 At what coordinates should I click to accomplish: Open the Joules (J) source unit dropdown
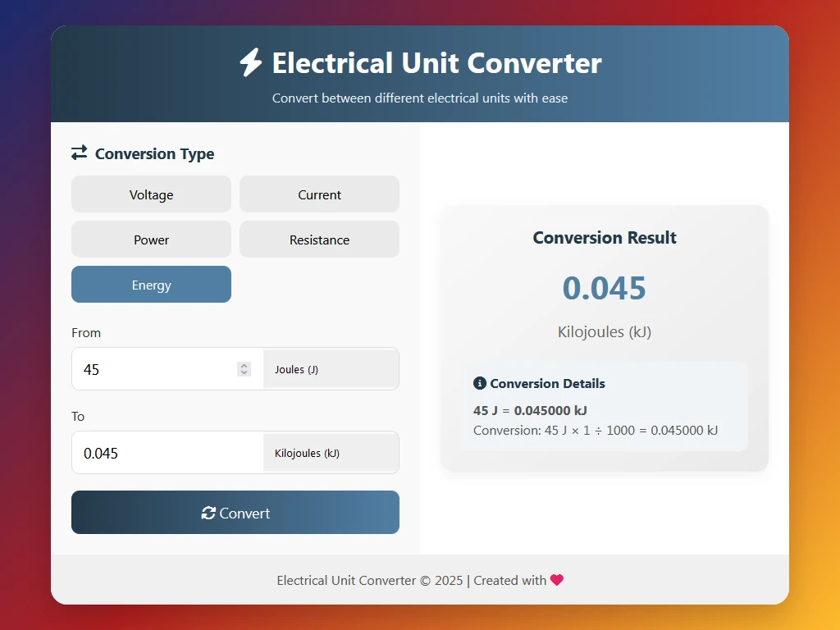[331, 369]
